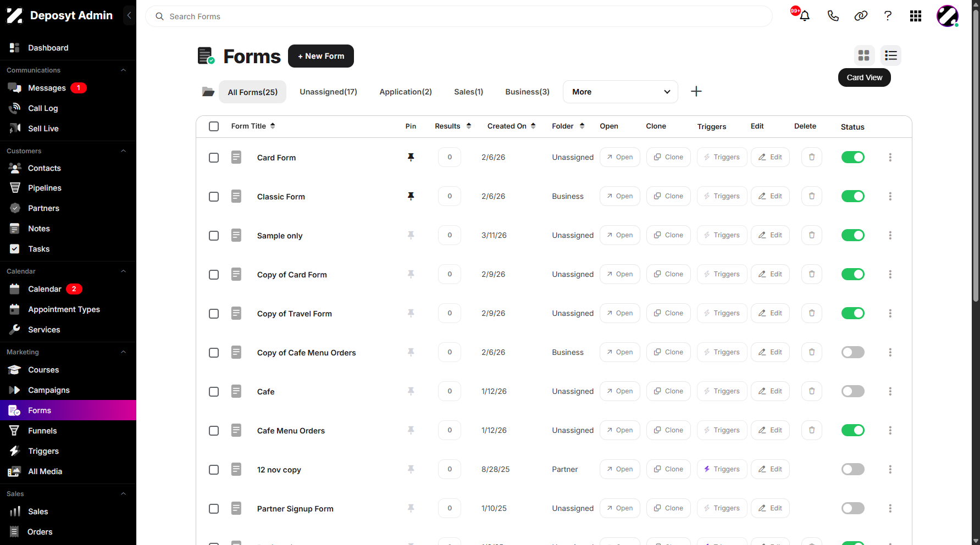Enable the 12 nov copy status toggle
The height and width of the screenshot is (545, 980).
pyautogui.click(x=853, y=469)
